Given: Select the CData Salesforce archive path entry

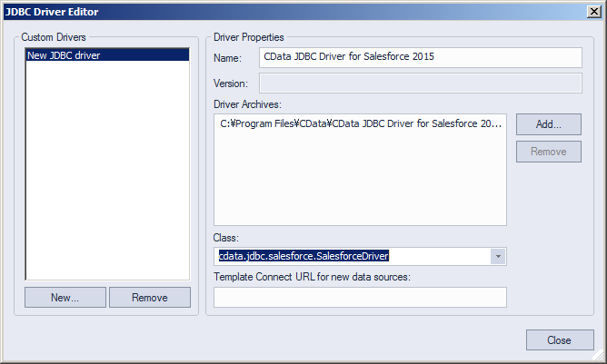Looking at the screenshot, I should [360, 124].
